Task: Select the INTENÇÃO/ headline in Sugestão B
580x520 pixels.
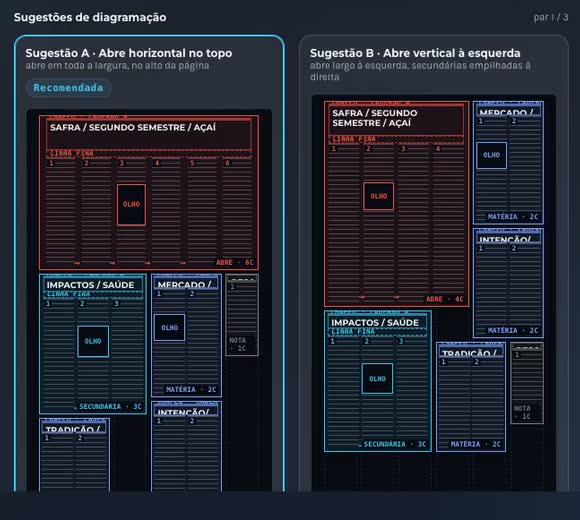Action: pos(505,239)
